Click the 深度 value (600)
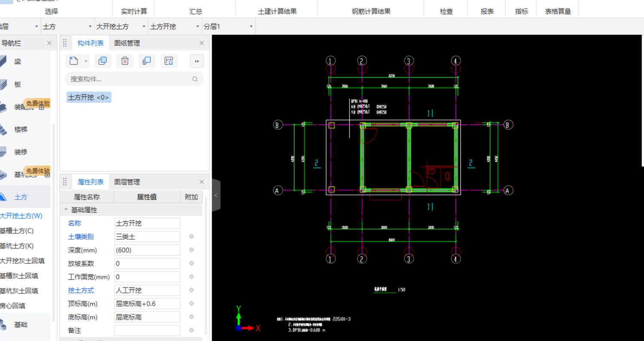 tap(147, 250)
